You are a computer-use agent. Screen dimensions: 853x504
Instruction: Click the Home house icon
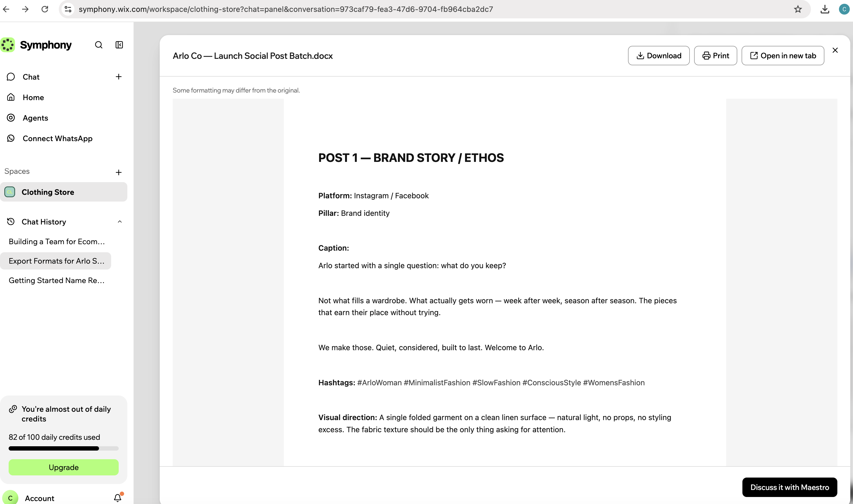11,97
